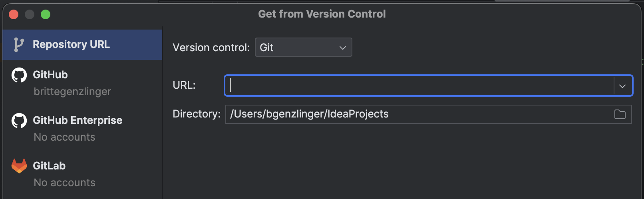
Task: Click the "Get from Version Control" title
Action: [x=322, y=14]
